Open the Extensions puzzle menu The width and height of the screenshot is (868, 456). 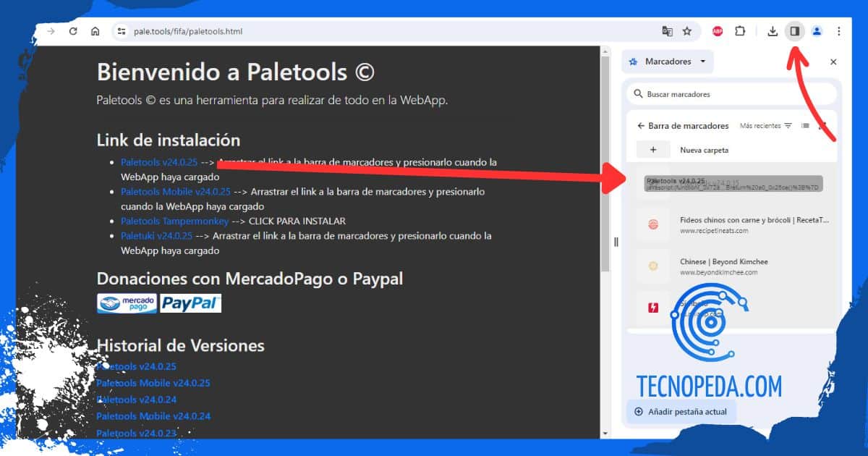click(740, 31)
